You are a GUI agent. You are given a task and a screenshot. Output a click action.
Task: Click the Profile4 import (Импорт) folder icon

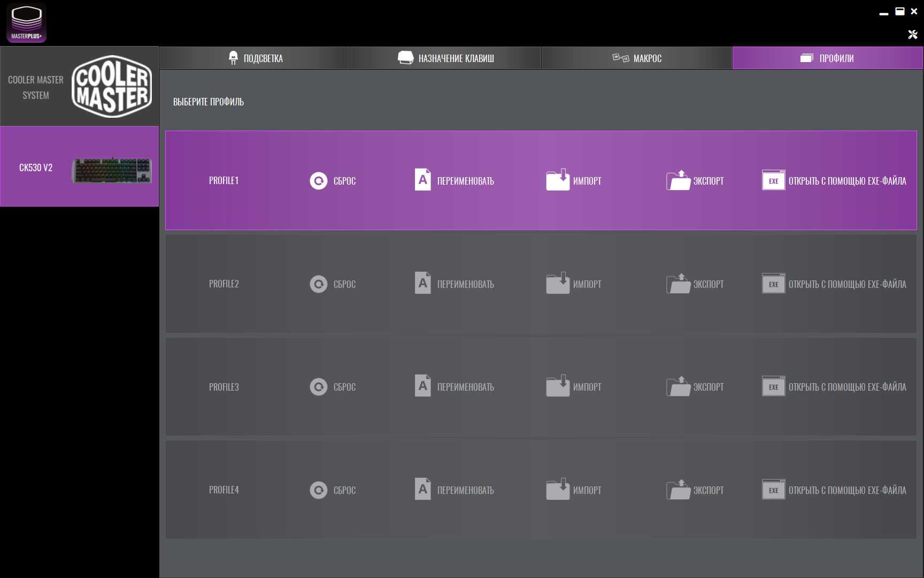557,490
